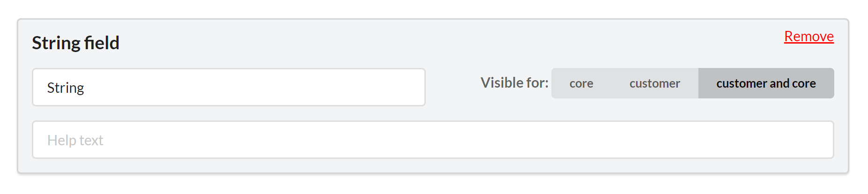Switch visibility to the customer segment
The image size is (868, 194).
(x=654, y=83)
